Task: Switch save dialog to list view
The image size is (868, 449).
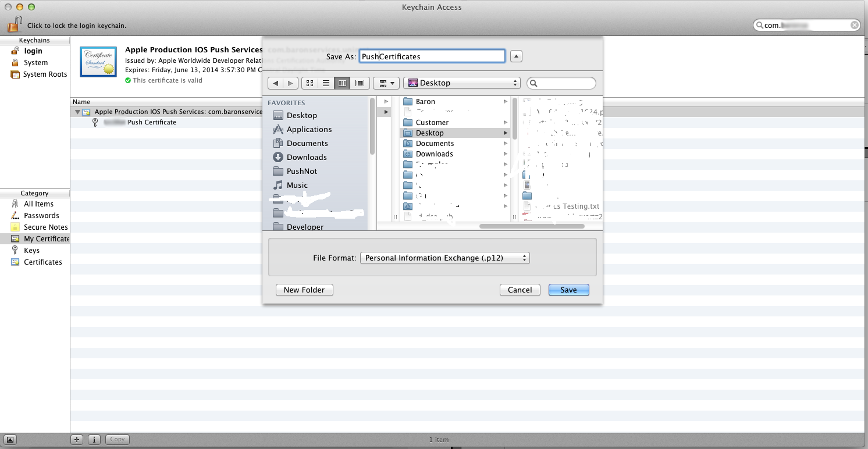Action: (326, 83)
